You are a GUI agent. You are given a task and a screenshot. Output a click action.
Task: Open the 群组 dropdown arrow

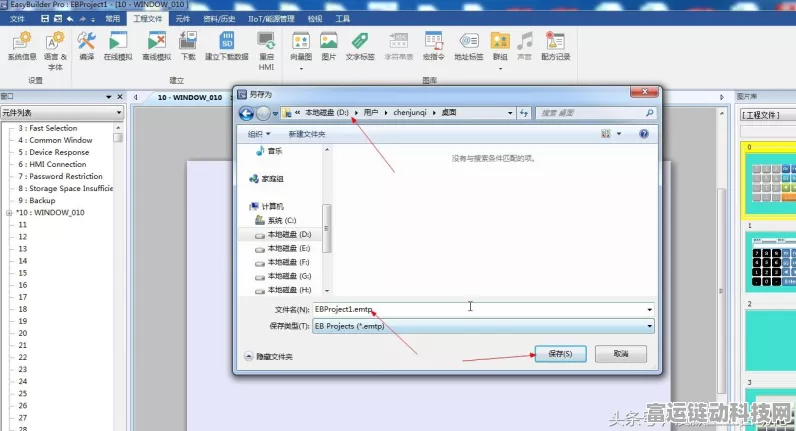[x=500, y=69]
